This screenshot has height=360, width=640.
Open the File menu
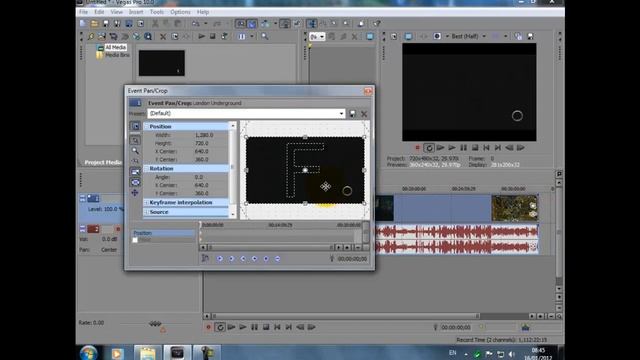point(83,12)
